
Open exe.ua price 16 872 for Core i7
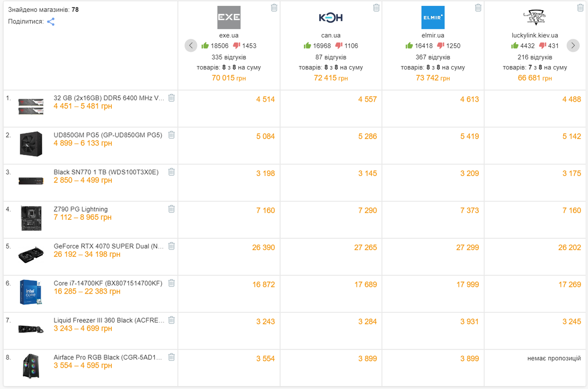(x=263, y=284)
